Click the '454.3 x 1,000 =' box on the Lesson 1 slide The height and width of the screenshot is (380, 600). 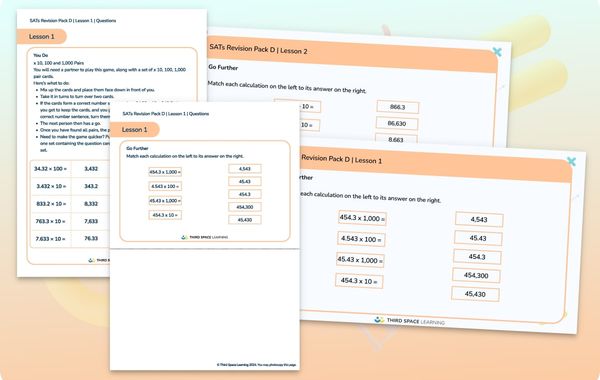tap(362, 218)
